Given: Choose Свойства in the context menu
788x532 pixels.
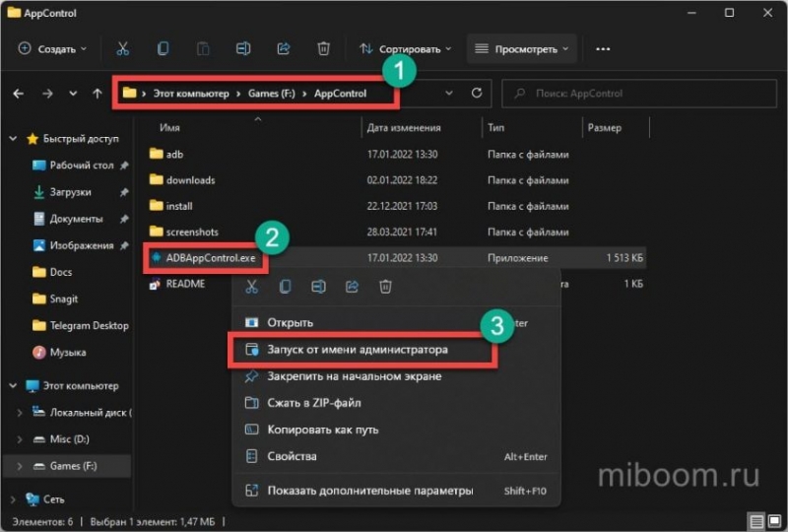Looking at the screenshot, I should (x=396, y=456).
